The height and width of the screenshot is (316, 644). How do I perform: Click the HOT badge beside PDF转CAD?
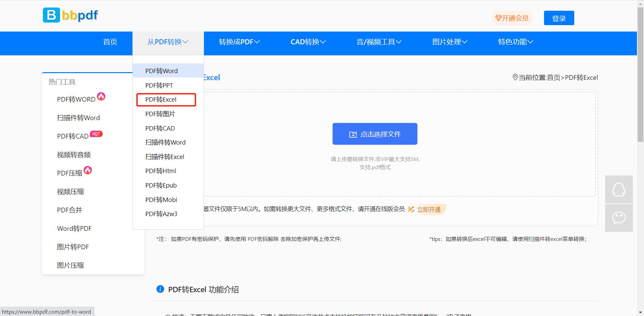96,134
